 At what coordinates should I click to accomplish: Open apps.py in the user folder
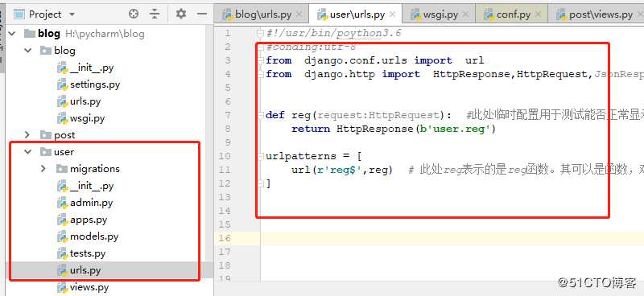tap(89, 220)
